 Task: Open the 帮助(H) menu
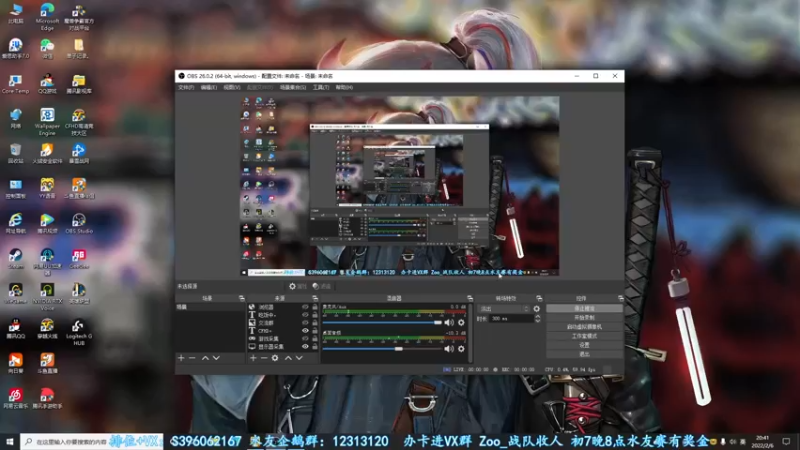click(x=344, y=88)
